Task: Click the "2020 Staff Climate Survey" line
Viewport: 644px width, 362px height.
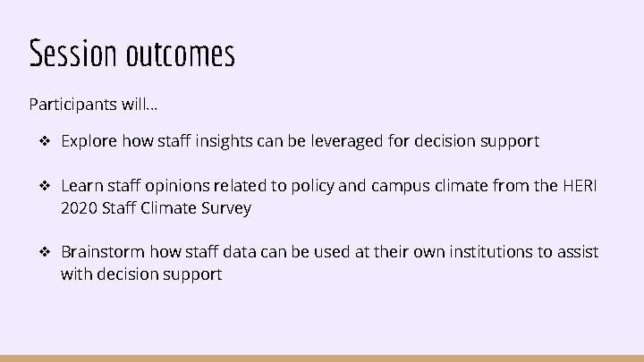Action: [x=156, y=208]
